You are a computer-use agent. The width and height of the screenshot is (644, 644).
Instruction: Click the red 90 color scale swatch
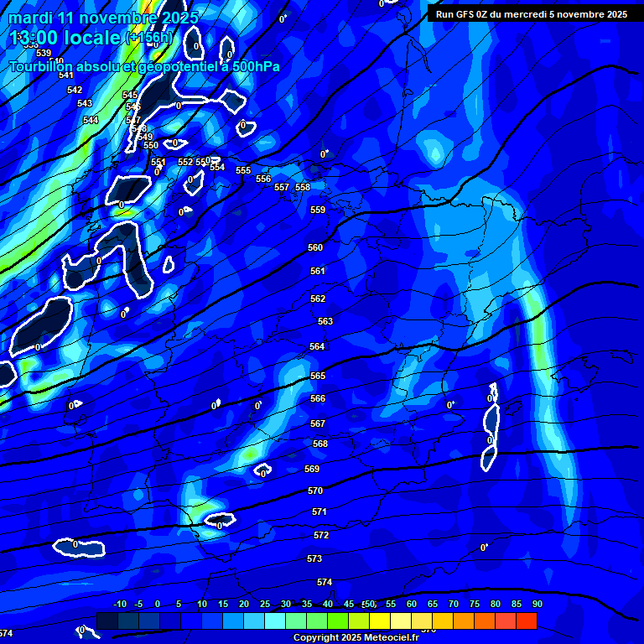(x=527, y=621)
